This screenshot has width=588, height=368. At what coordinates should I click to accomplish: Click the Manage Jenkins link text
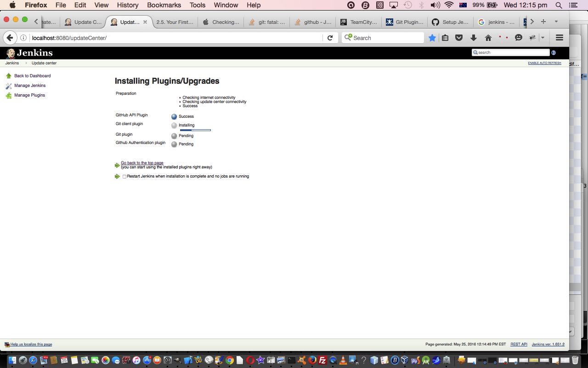(x=30, y=86)
